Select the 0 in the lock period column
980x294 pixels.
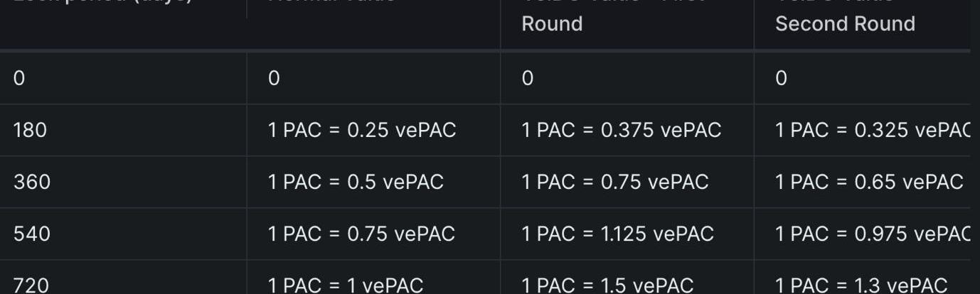(19, 78)
